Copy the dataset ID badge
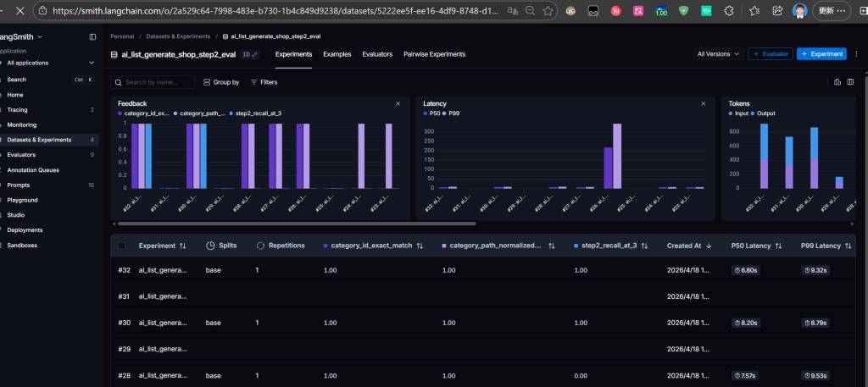868x387 pixels. coord(249,54)
